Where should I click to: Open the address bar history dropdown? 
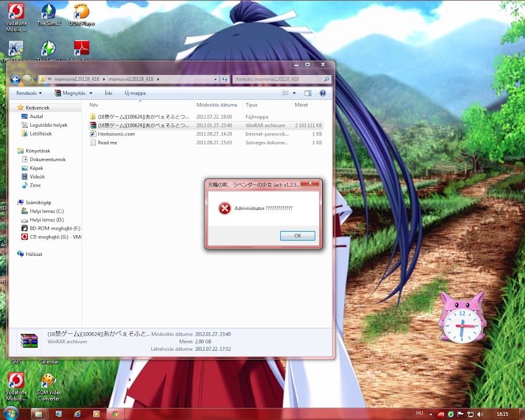tap(215, 79)
